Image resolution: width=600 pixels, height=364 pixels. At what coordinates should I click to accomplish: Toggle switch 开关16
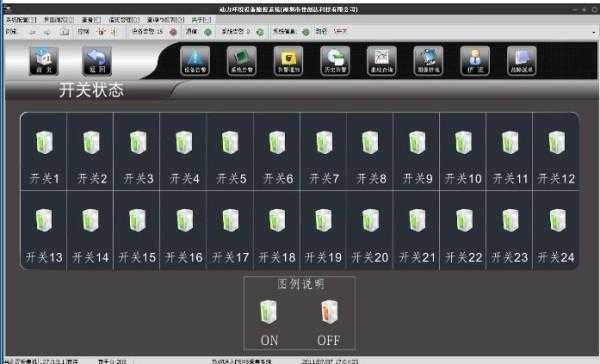coord(185,220)
